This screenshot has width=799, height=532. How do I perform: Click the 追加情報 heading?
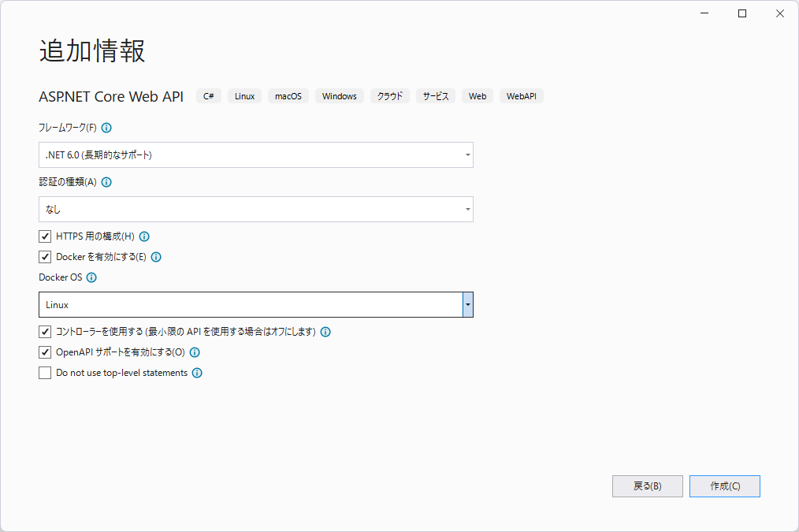(x=92, y=51)
